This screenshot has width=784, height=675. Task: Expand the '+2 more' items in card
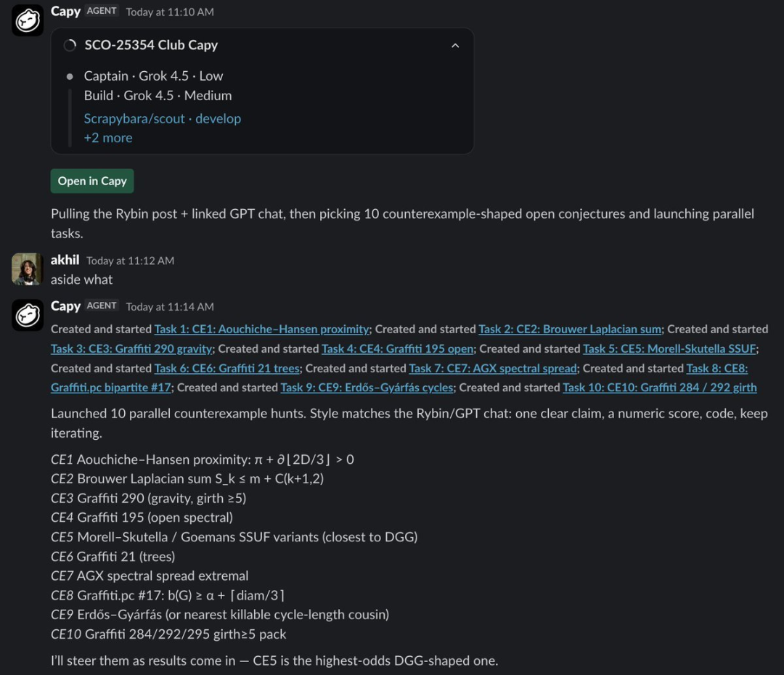tap(108, 138)
